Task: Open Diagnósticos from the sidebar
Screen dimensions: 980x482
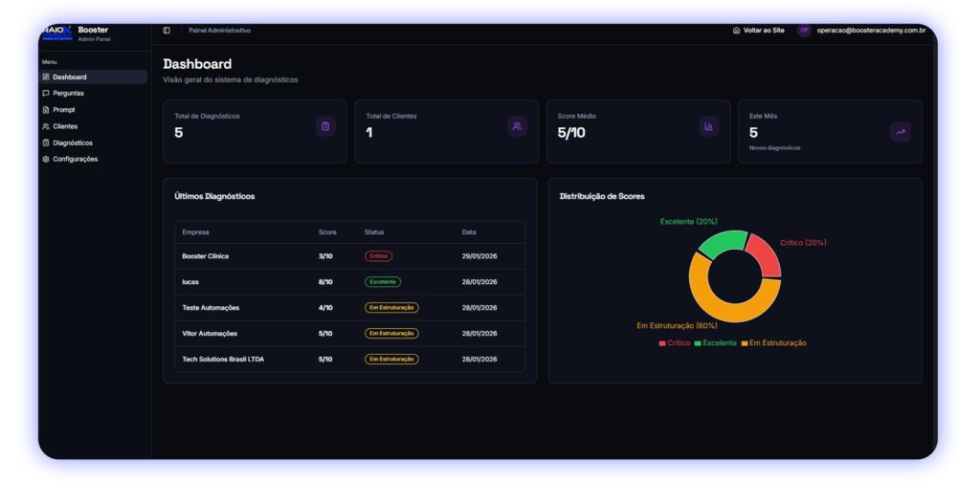Action: (72, 142)
